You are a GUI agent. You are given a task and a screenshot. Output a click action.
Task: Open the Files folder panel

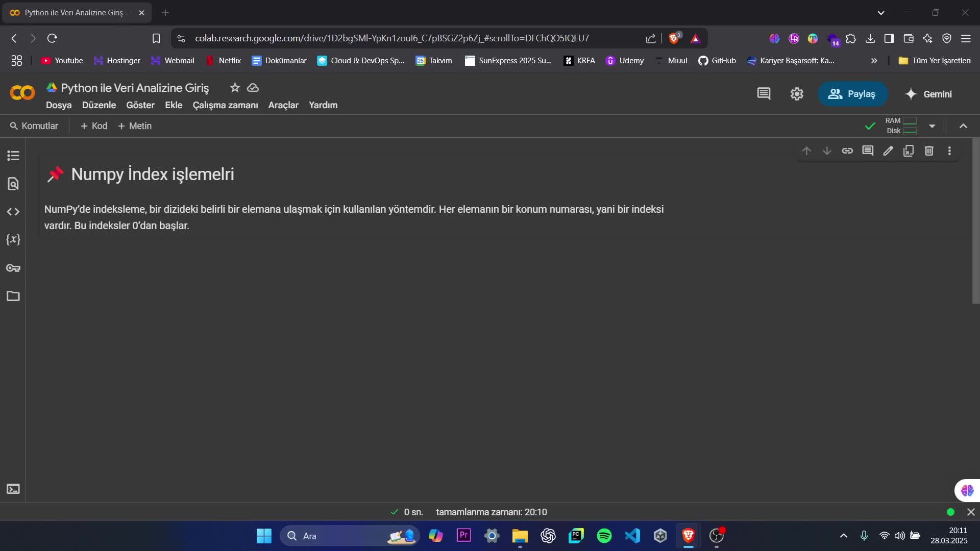[13, 296]
